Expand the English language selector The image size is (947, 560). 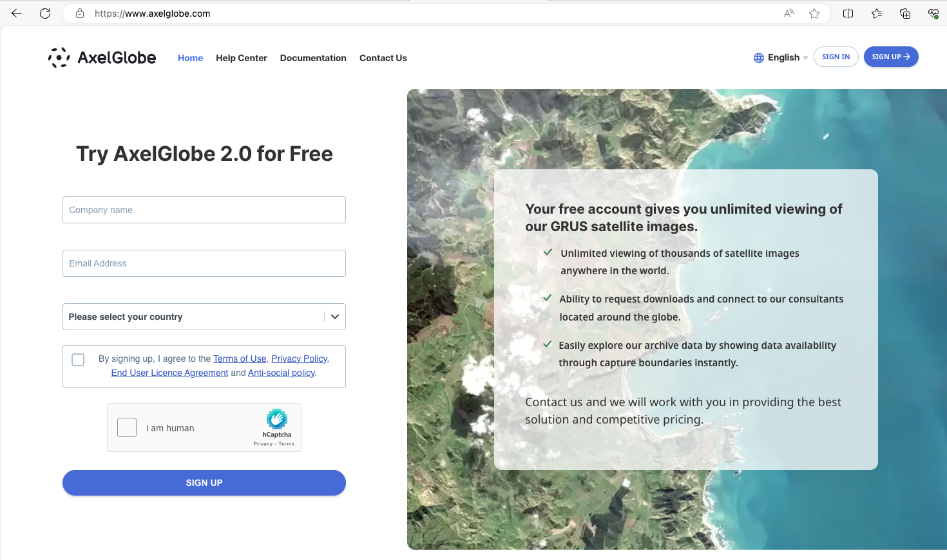coord(781,57)
